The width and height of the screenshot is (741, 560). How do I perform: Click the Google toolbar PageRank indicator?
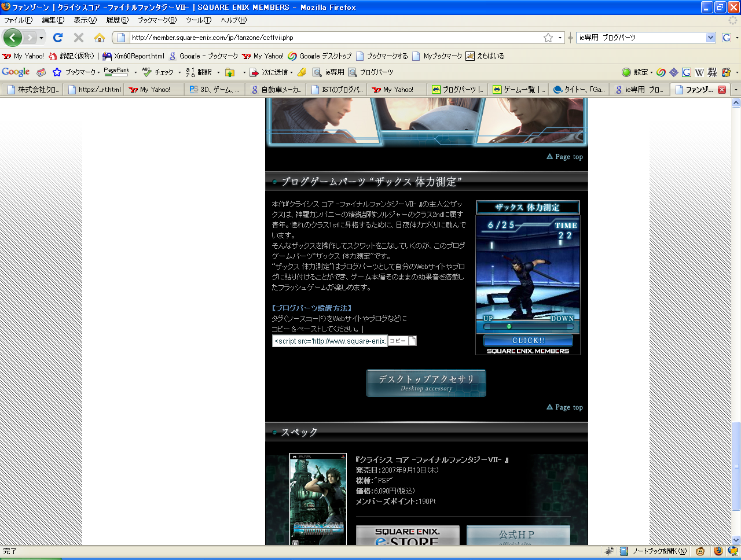[x=116, y=72]
